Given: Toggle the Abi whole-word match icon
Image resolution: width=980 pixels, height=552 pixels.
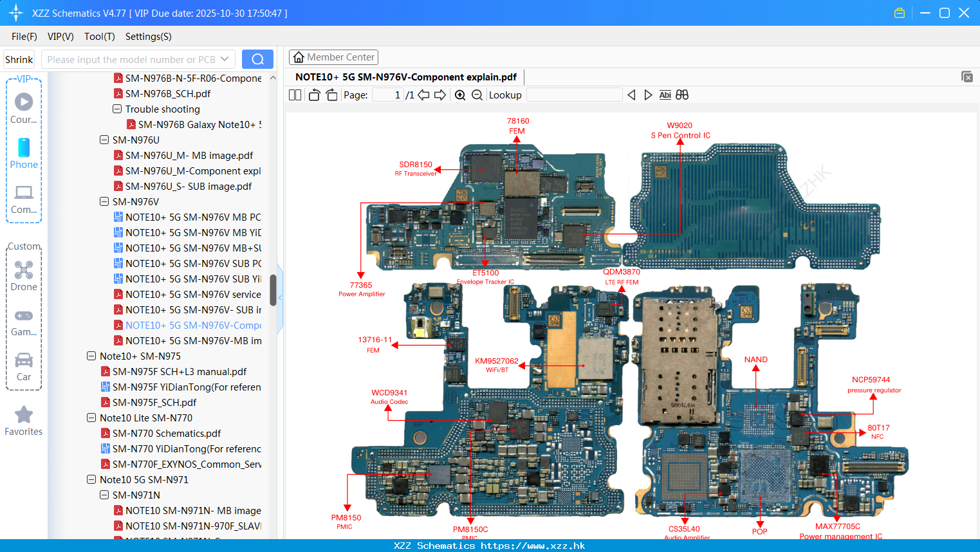Looking at the screenshot, I should pos(665,95).
